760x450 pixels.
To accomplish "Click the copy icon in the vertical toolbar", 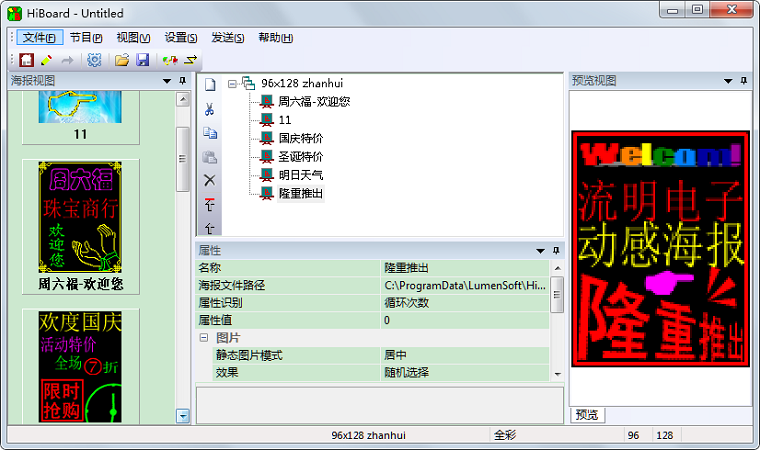I will pos(210,133).
